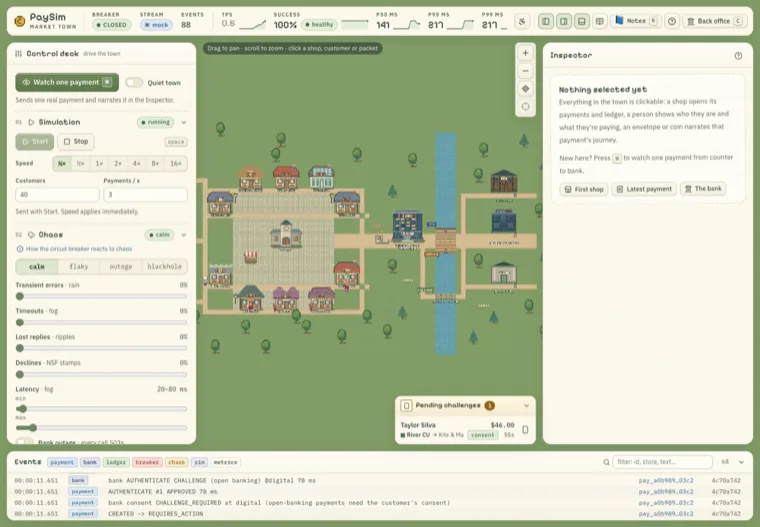Click the Chaos section header icon
This screenshot has height=527, width=760.
[32, 235]
